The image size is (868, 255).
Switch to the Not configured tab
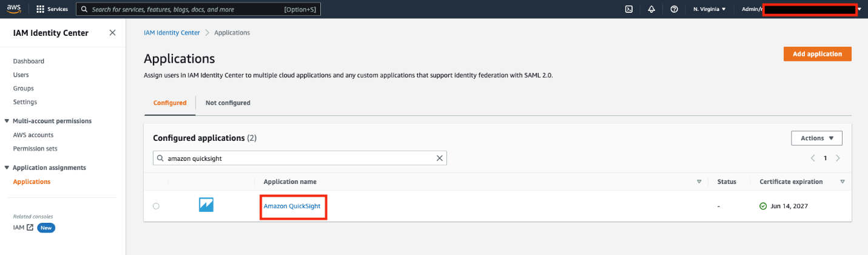[228, 103]
